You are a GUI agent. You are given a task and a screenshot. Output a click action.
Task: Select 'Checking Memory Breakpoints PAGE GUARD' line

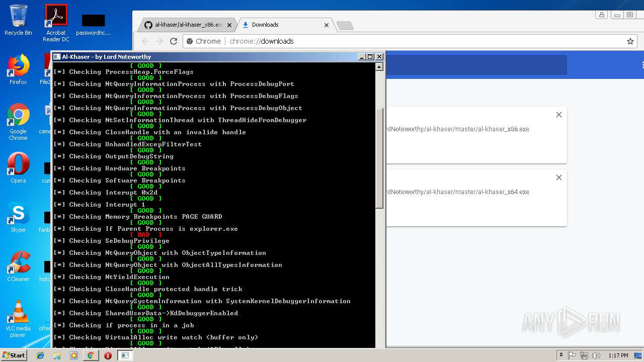click(137, 217)
